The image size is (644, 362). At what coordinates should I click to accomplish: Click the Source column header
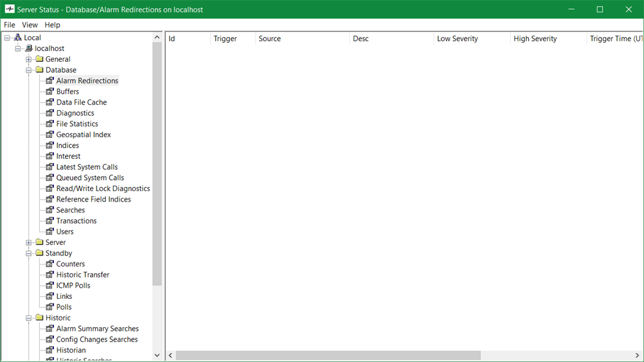coord(270,39)
